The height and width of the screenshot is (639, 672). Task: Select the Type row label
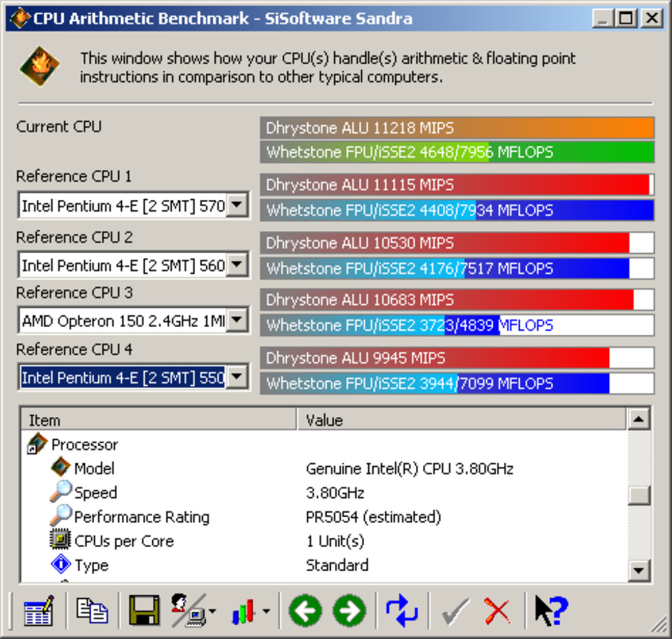coord(91,566)
